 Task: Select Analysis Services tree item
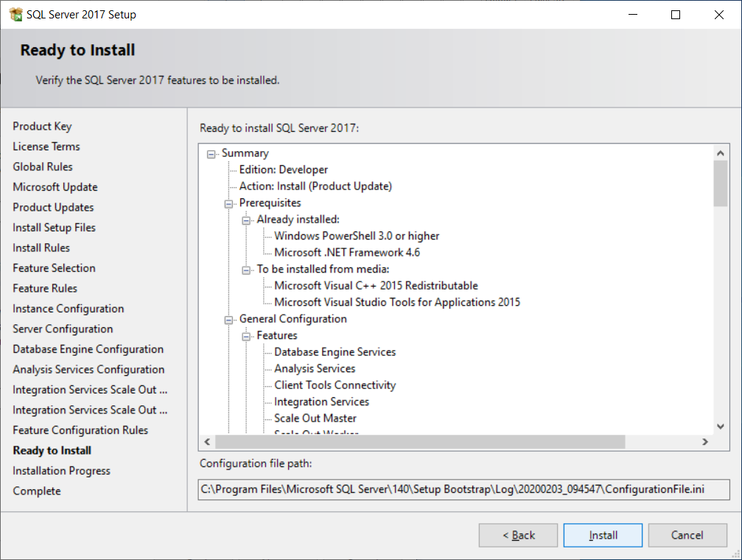[x=315, y=368]
